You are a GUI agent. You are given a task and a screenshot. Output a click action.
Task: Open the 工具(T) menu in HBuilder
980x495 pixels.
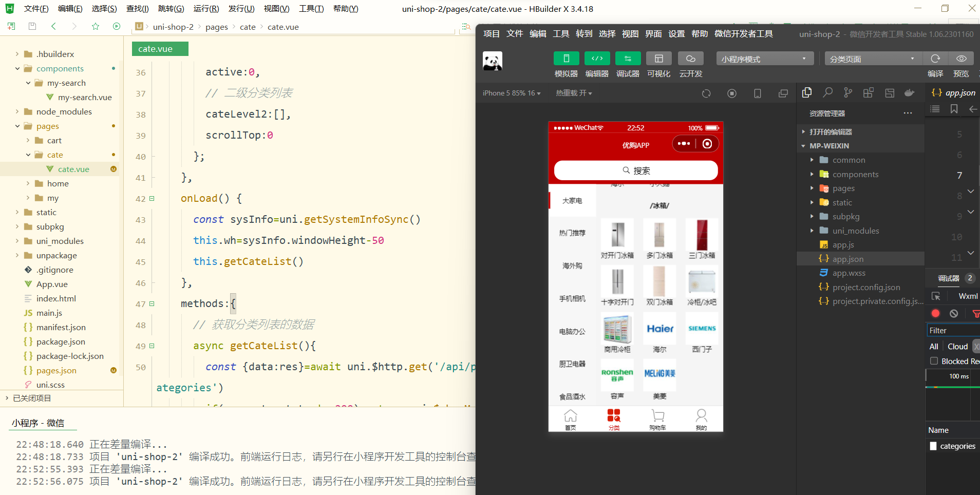tap(311, 8)
